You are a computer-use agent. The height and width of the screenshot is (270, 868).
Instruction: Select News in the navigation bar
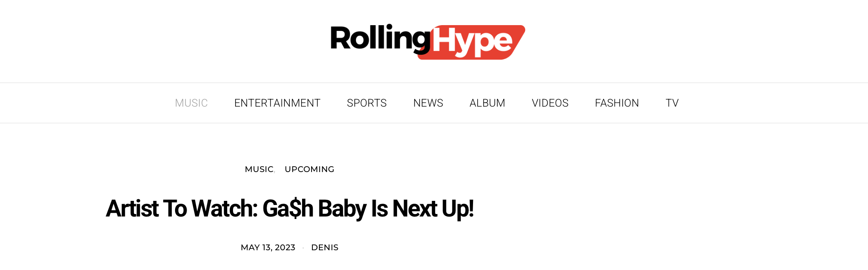coord(428,103)
